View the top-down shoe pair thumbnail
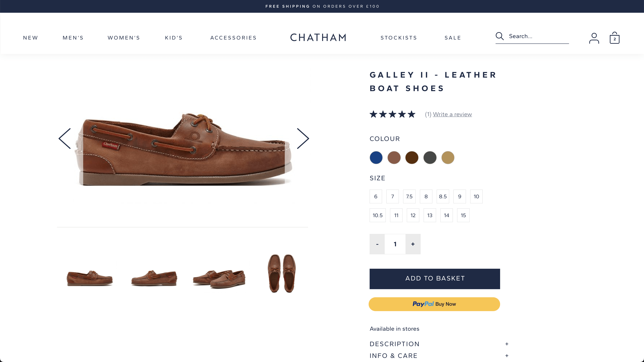Viewport: 644px width, 362px height. [x=282, y=274]
